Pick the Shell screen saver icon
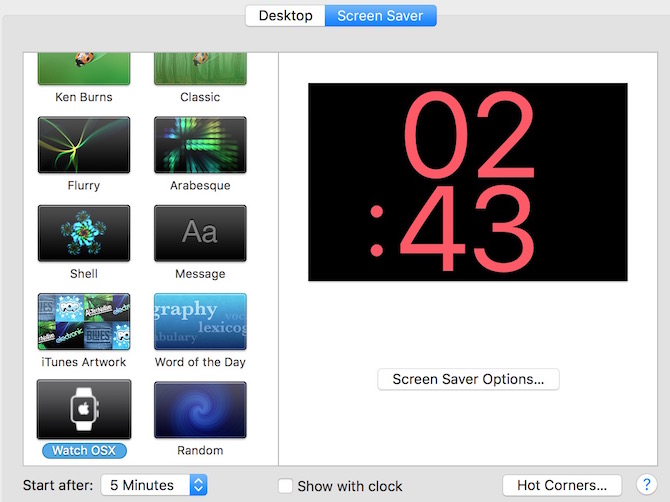 click(84, 233)
